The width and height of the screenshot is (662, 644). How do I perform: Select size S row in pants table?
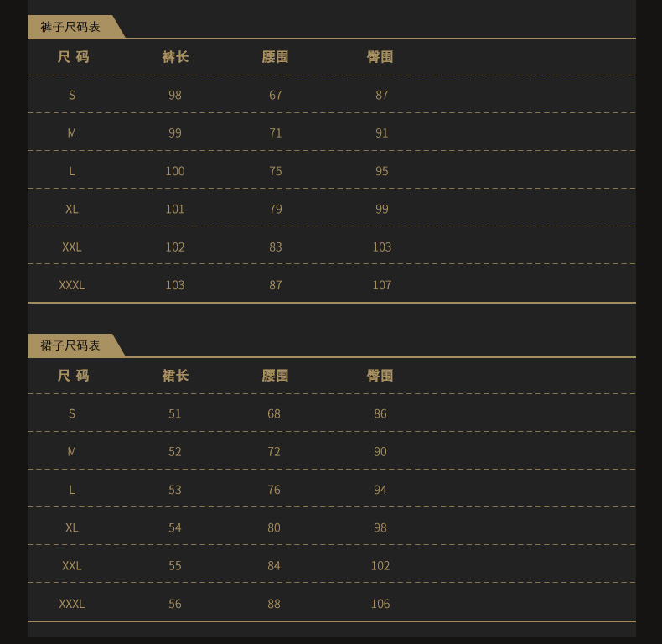(72, 95)
